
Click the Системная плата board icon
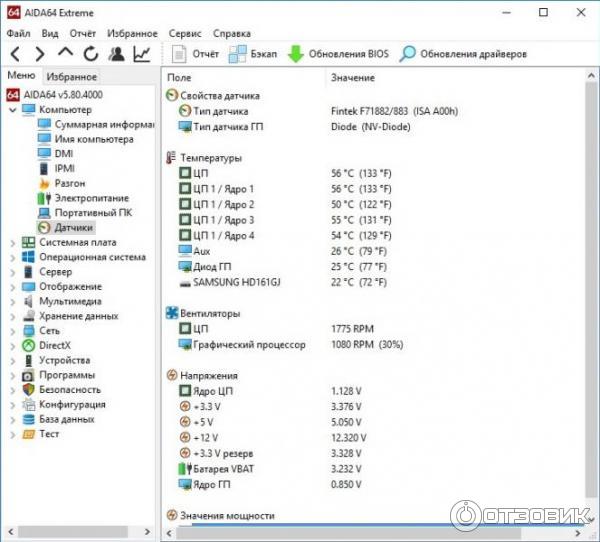tap(29, 243)
